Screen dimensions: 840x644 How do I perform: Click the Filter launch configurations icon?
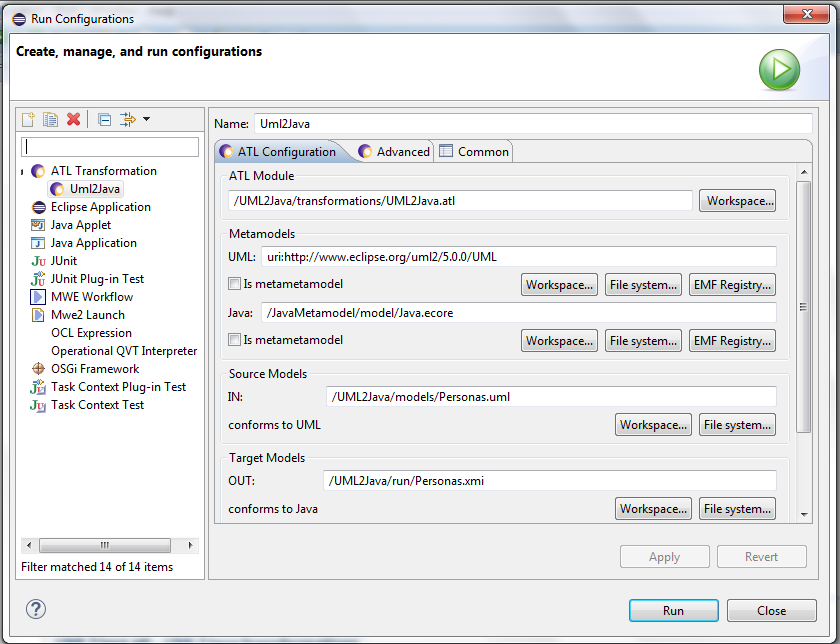click(128, 119)
